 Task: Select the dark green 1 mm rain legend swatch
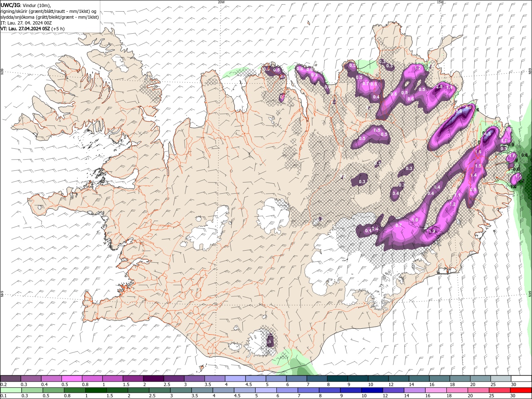96,390
